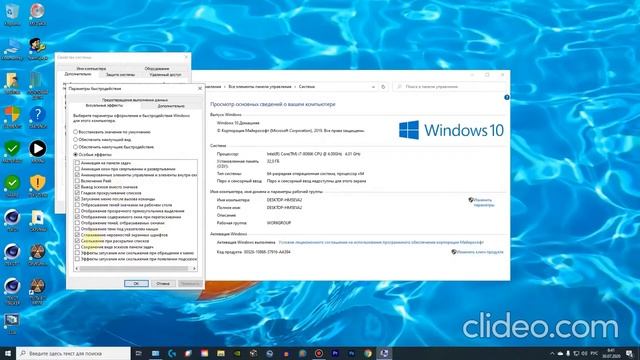
Task: Open Adobe Premiere Pro from the taskbar
Action: click(x=335, y=353)
